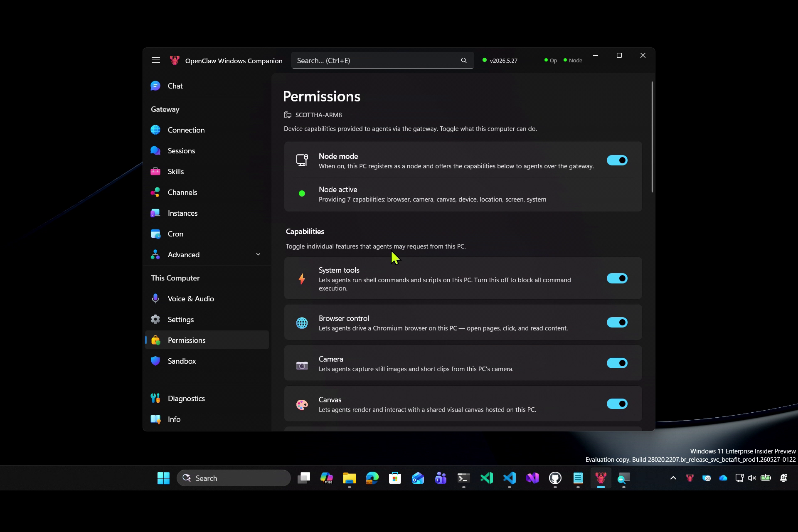The image size is (798, 532).
Task: Click the Sessions icon in the sidebar
Action: pos(155,150)
